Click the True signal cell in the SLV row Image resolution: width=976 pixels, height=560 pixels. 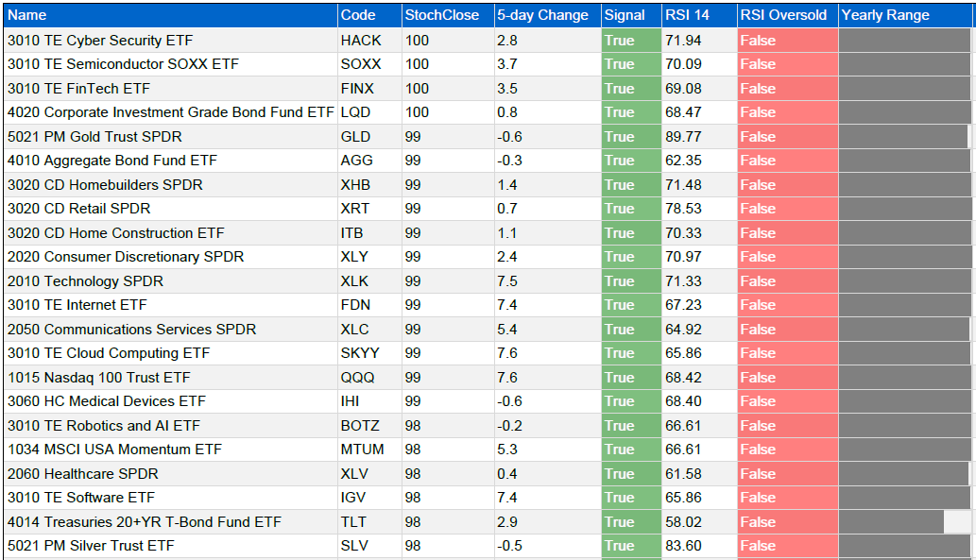(x=631, y=546)
